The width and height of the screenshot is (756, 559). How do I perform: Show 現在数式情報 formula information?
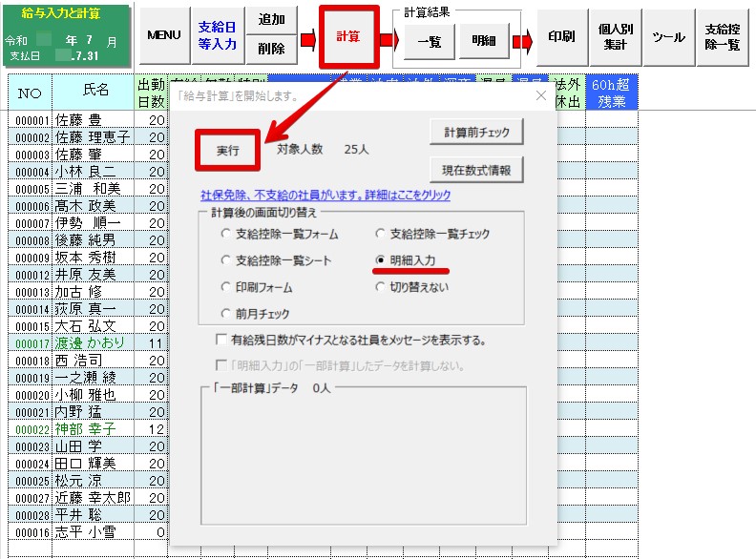(476, 171)
